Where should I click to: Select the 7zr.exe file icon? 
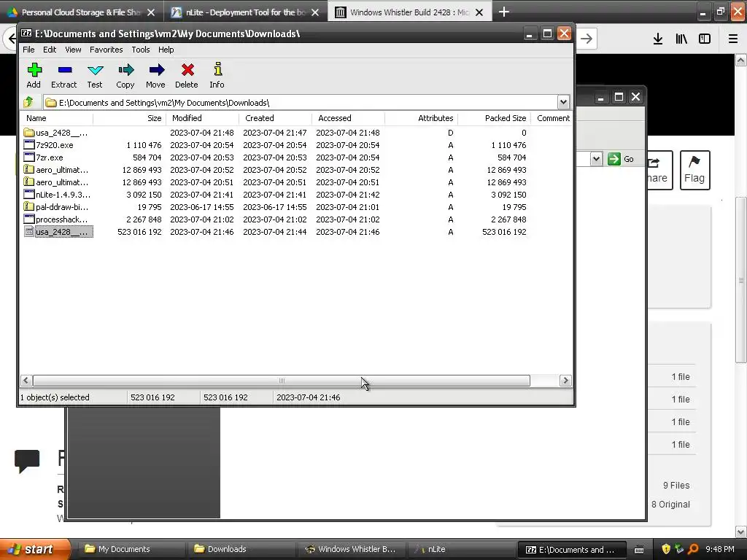point(29,157)
